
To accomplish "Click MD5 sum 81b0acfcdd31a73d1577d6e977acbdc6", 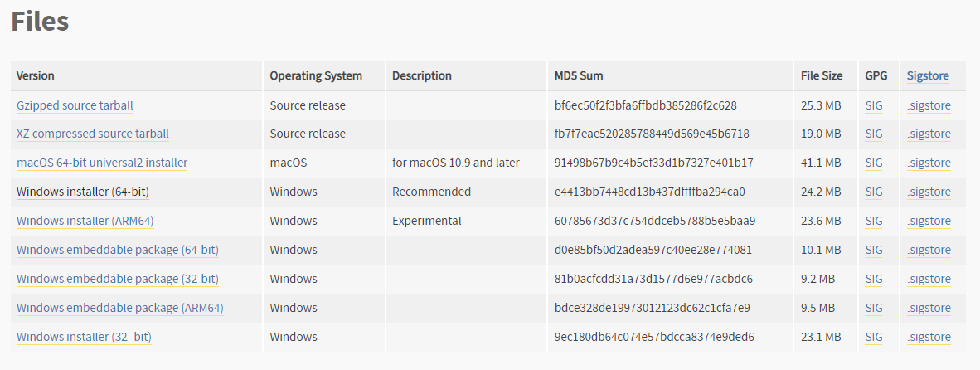I will (x=654, y=279).
